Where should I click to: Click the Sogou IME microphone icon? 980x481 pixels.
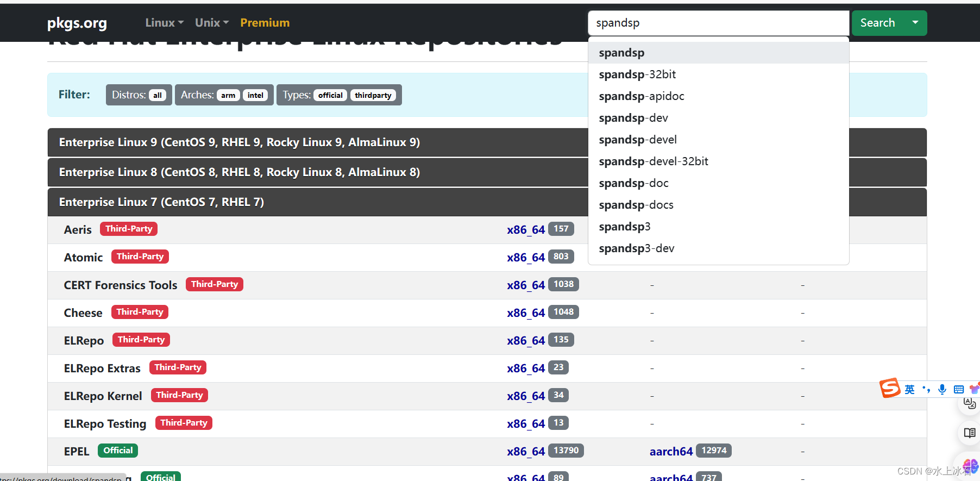tap(942, 389)
